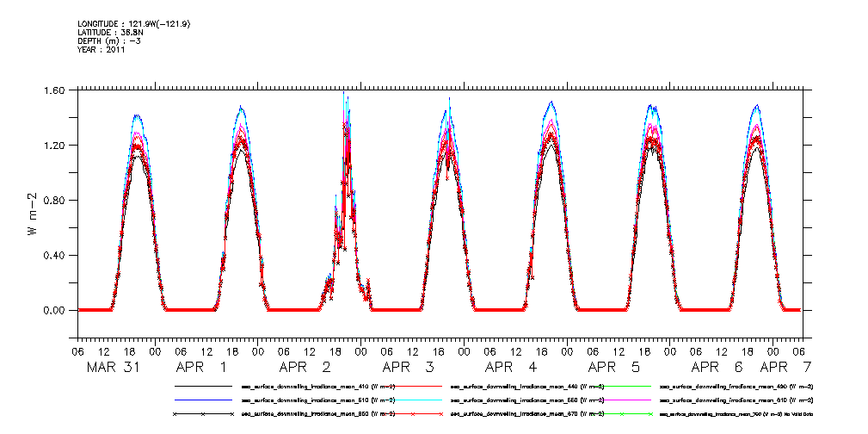Click the APR 4 irradiance curve peak
This screenshot has width=868, height=434.
[x=551, y=102]
